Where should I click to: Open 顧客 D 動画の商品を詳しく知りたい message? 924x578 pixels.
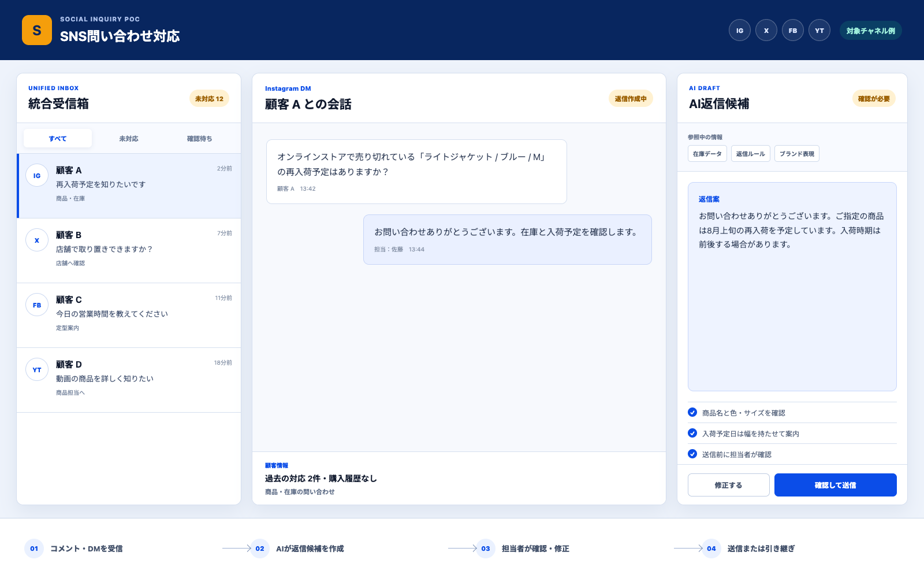click(129, 380)
